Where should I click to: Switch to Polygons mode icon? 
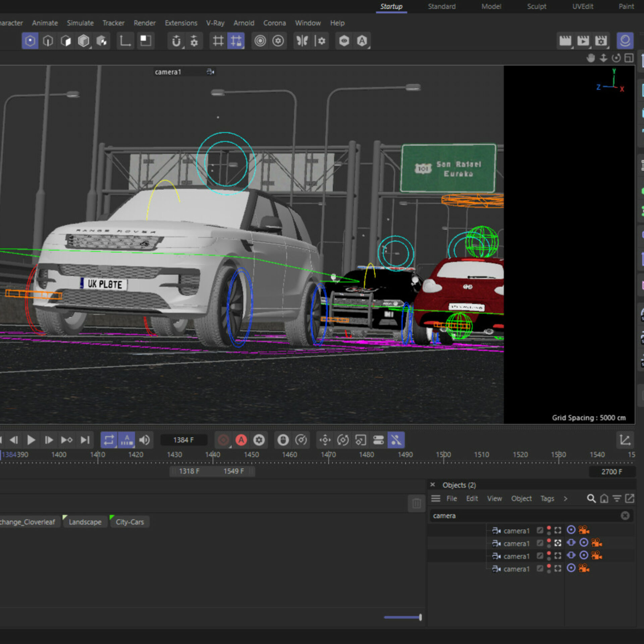66,41
